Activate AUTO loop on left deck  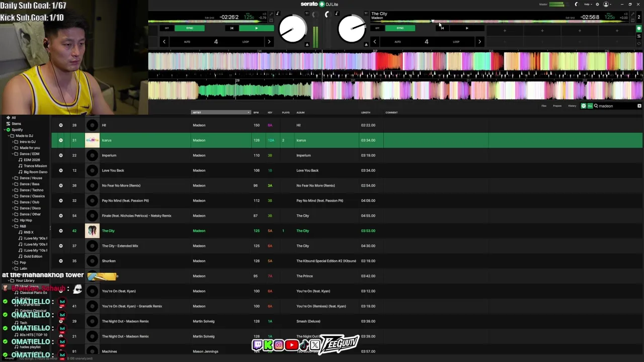pyautogui.click(x=187, y=42)
